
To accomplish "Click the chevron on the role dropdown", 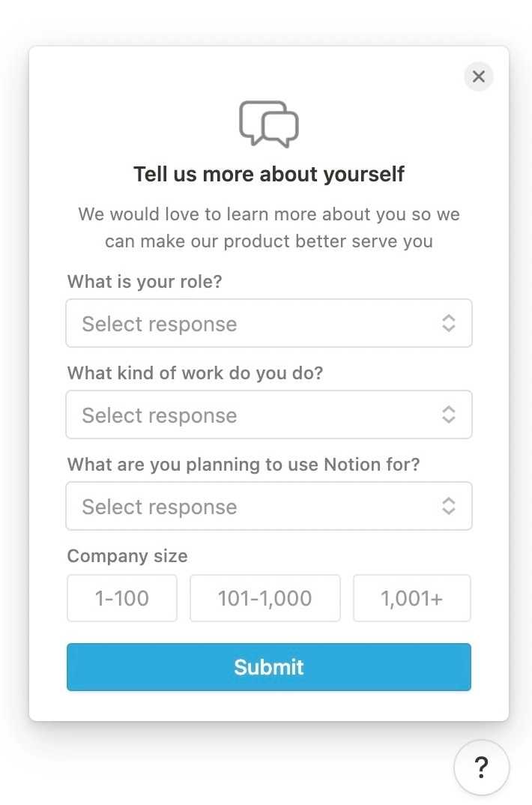I will pyautogui.click(x=448, y=323).
